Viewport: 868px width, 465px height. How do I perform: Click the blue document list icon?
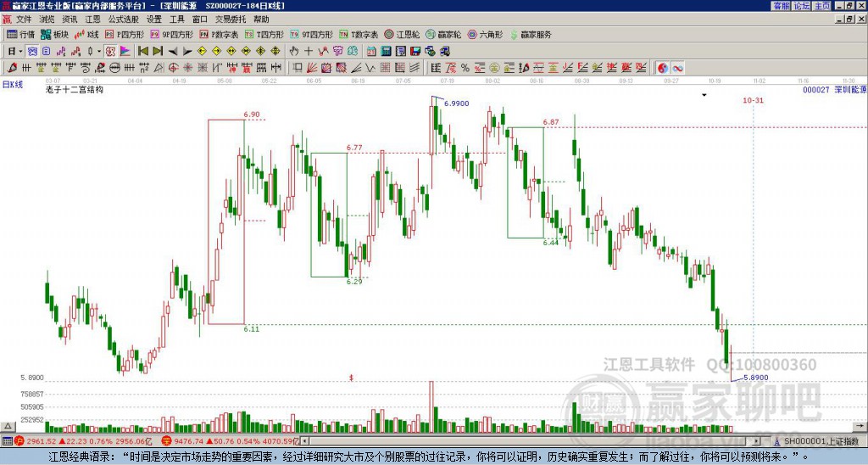tap(46, 51)
